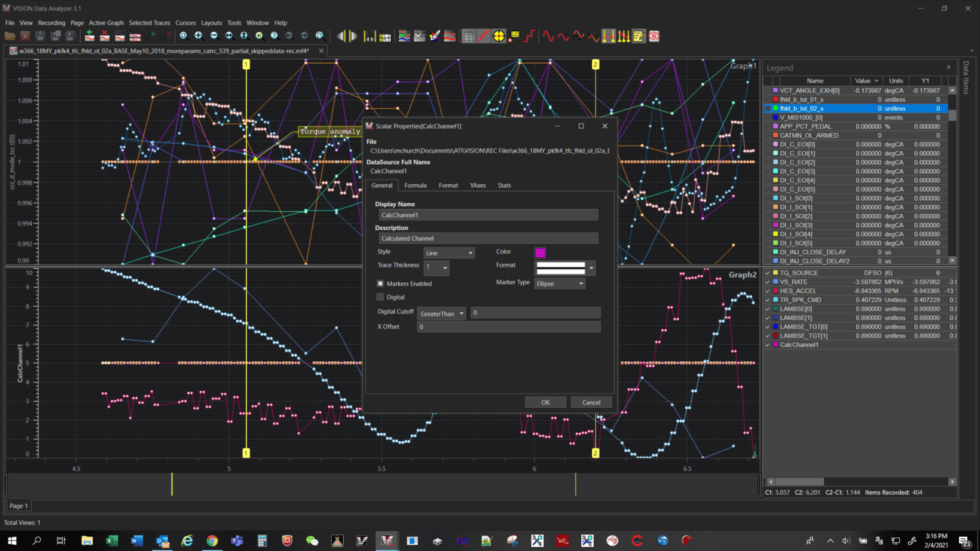Screen dimensions: 980x551
Task: Click the fhld_b_tst_02_s green legend color swatch
Action: tap(775, 108)
